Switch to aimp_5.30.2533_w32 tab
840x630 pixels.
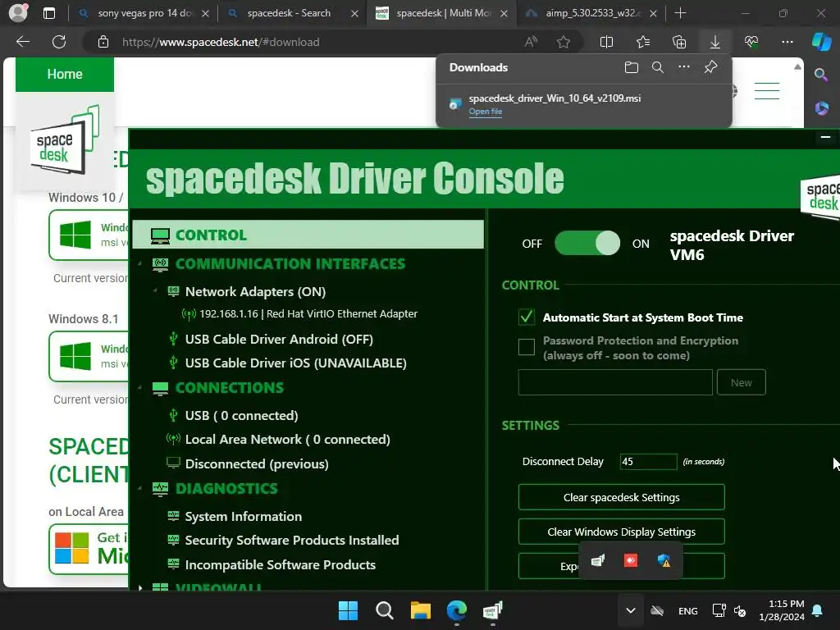[x=593, y=13]
